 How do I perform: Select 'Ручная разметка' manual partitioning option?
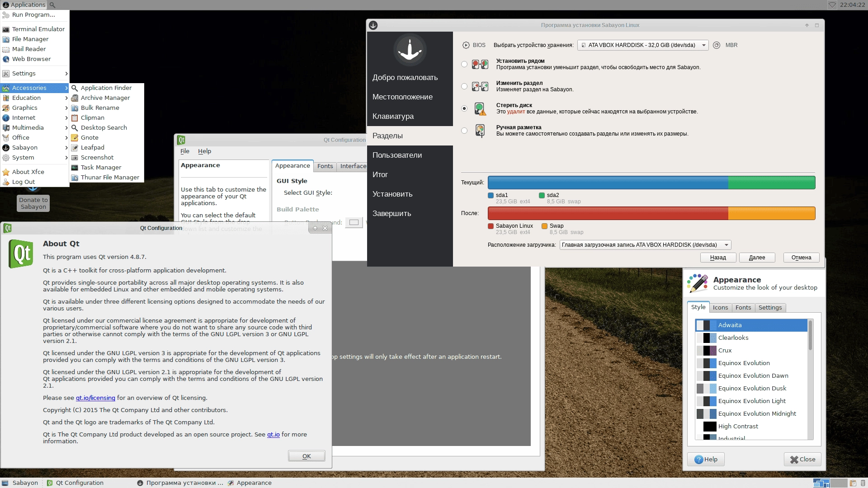(x=464, y=131)
